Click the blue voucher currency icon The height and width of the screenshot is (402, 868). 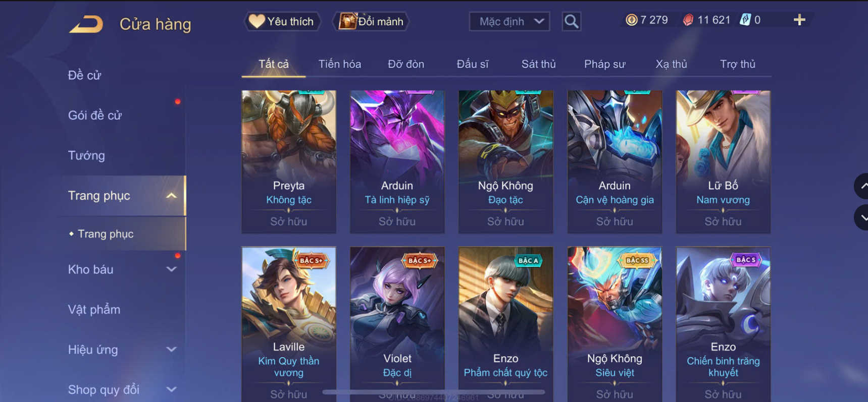[x=745, y=20]
